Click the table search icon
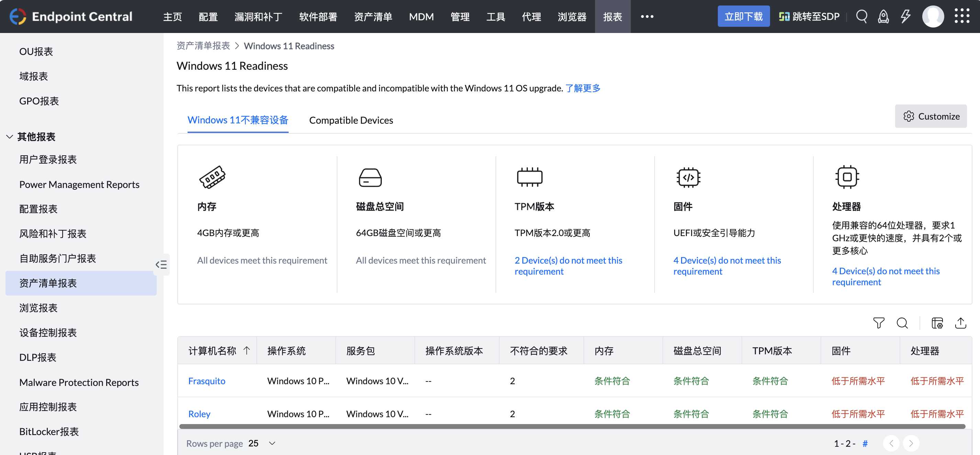 pyautogui.click(x=902, y=323)
